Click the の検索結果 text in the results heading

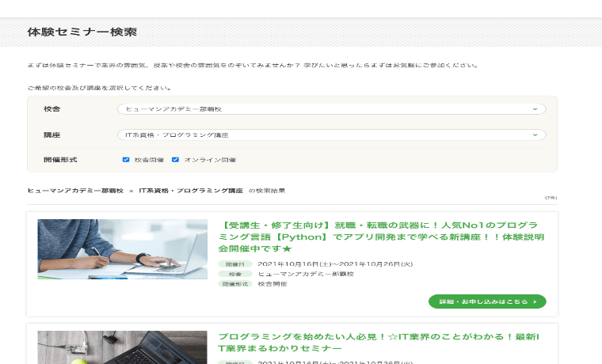267,191
